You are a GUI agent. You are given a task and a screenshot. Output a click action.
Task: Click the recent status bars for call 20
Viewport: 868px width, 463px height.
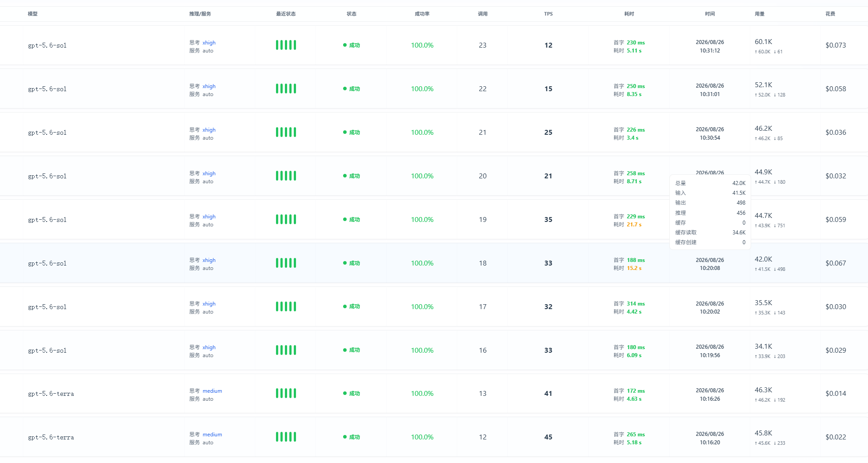[x=286, y=176]
